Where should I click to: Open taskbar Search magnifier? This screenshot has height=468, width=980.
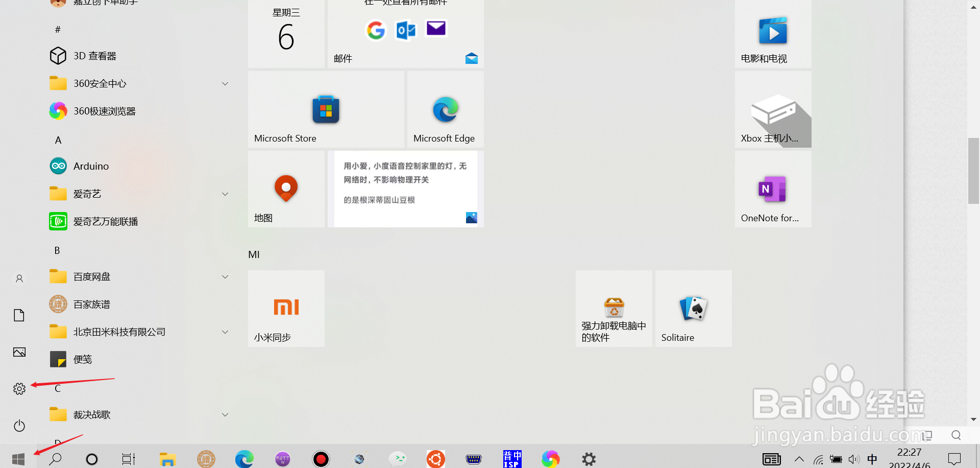point(55,459)
